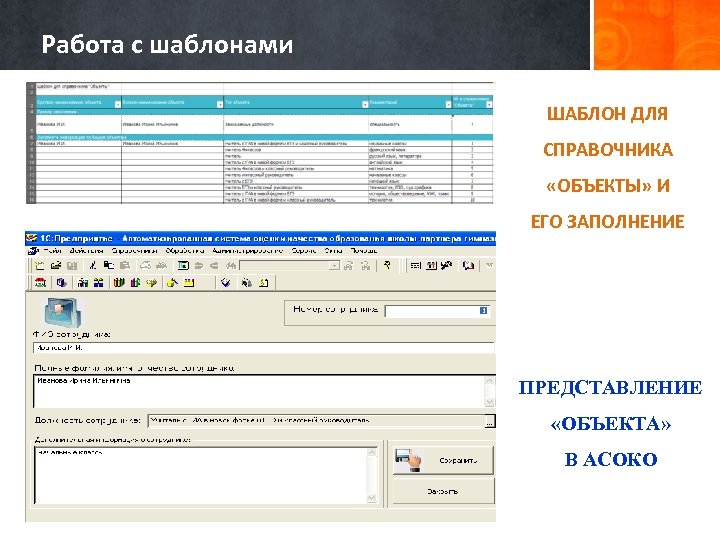Click the ellipsis button of Должность сотрудника field
720x540 pixels.
[x=490, y=421]
